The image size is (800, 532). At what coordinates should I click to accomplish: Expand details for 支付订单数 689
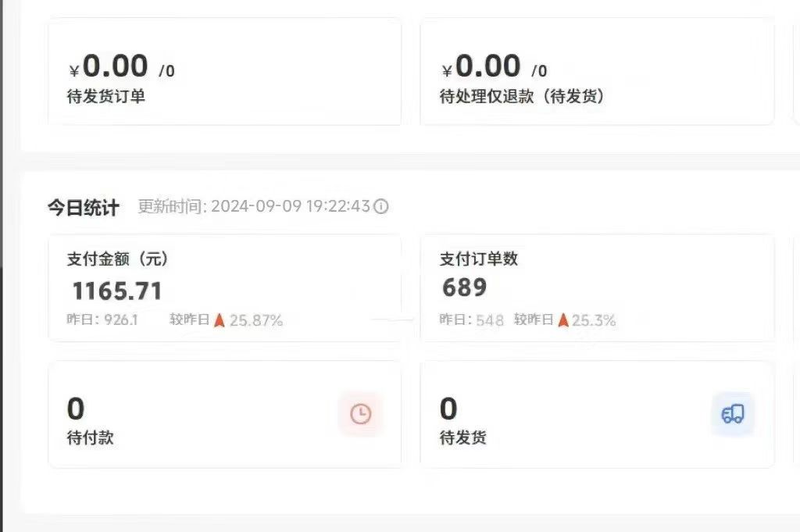(x=466, y=287)
